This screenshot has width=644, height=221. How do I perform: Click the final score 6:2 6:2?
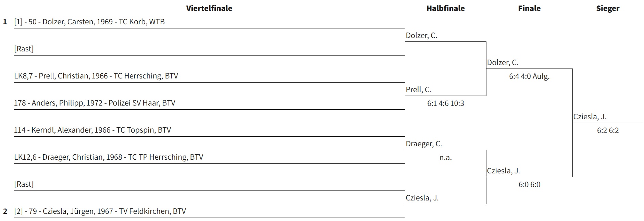pyautogui.click(x=608, y=130)
